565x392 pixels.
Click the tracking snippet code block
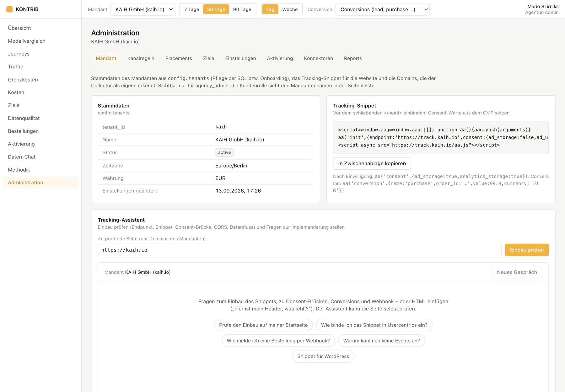click(441, 137)
